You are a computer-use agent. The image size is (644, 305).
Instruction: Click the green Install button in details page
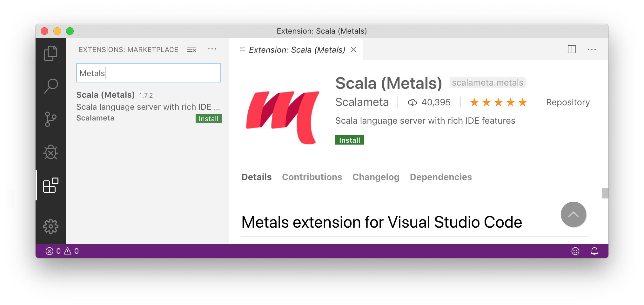[x=349, y=140]
